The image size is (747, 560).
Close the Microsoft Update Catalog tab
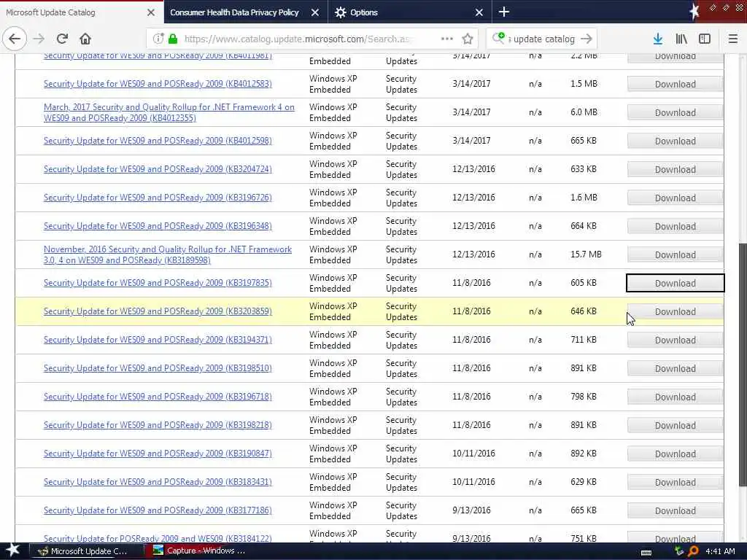[151, 12]
